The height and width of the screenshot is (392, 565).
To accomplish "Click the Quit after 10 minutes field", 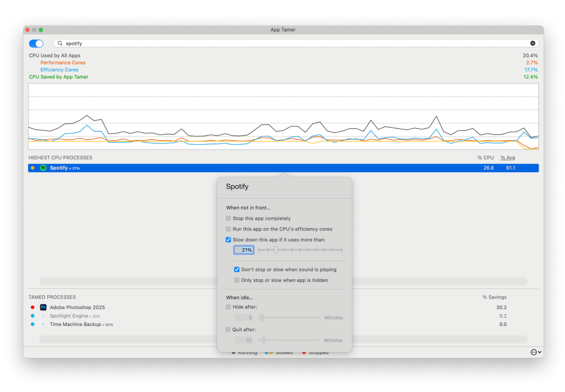I will [x=243, y=340].
